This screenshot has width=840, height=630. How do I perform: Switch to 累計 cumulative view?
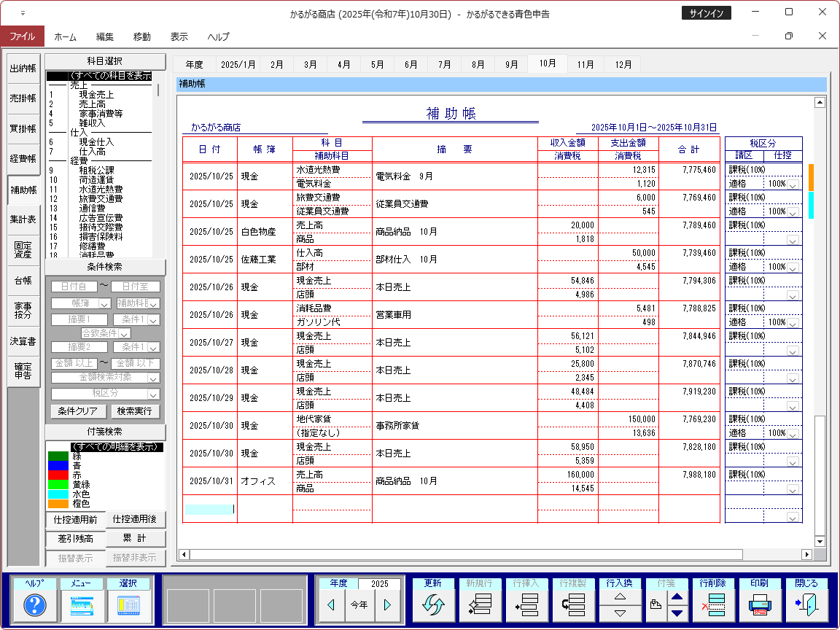(x=136, y=538)
